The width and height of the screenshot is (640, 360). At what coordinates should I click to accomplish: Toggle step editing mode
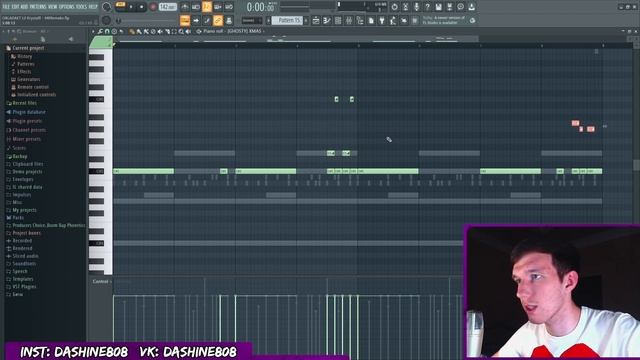207,20
